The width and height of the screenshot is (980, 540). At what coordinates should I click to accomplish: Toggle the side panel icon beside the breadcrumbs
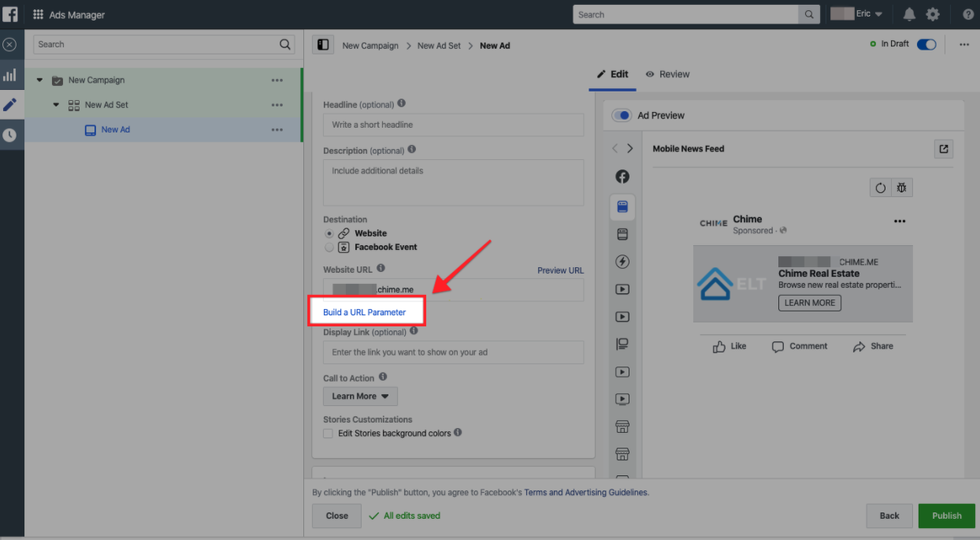click(x=323, y=45)
